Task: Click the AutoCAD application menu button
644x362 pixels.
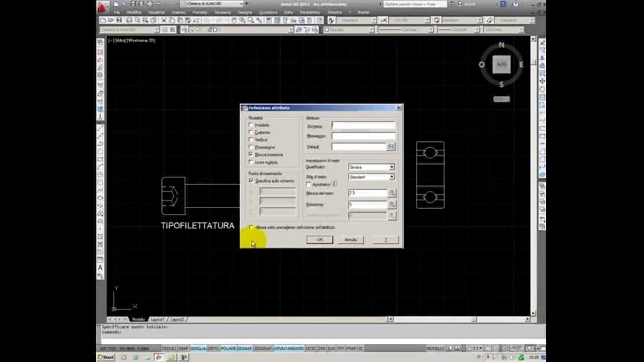Action: tap(102, 6)
